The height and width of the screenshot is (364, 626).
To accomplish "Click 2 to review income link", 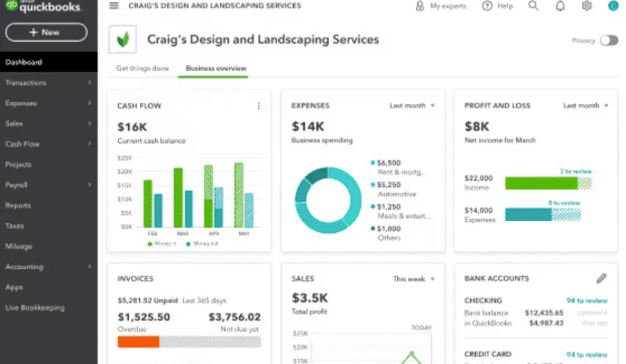I will pyautogui.click(x=575, y=172).
